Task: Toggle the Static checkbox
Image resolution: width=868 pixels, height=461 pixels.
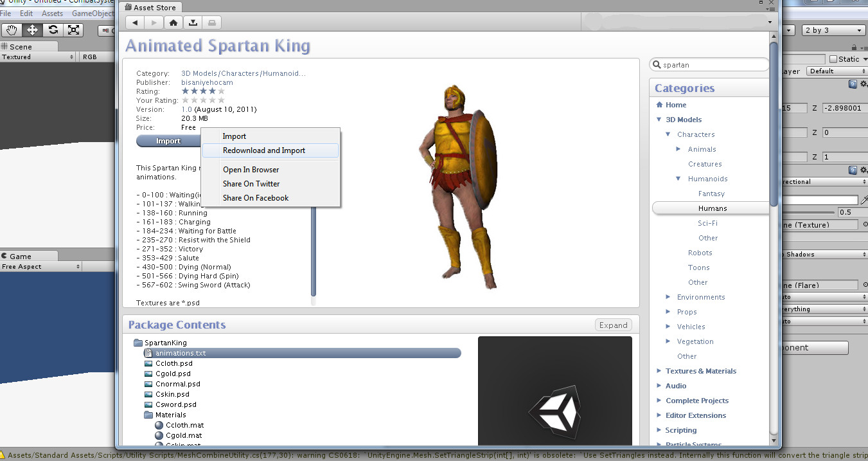Action: (x=833, y=59)
